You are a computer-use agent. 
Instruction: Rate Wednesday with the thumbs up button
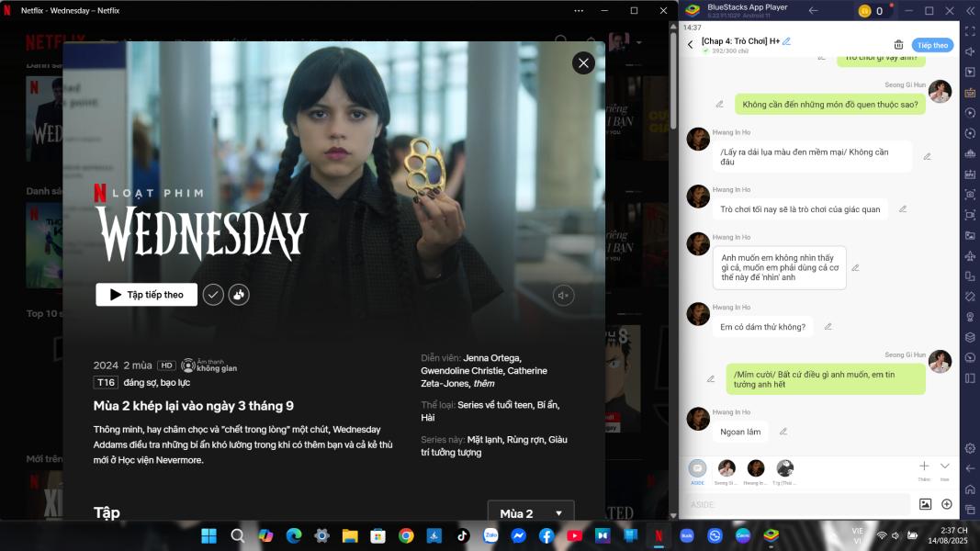point(239,295)
